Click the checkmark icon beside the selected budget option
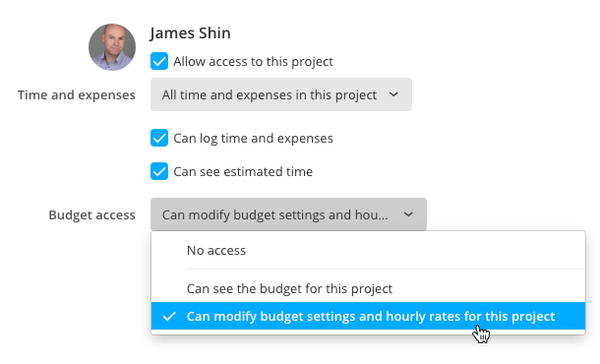 (x=169, y=317)
